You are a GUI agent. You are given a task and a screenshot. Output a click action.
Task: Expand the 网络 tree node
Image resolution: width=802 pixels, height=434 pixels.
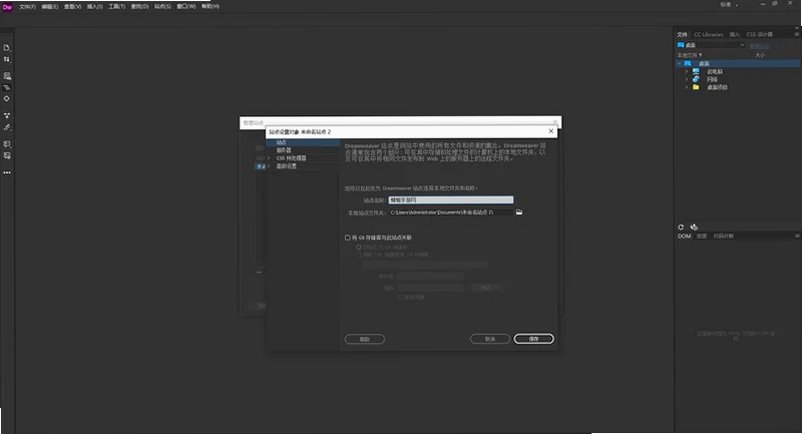point(686,79)
